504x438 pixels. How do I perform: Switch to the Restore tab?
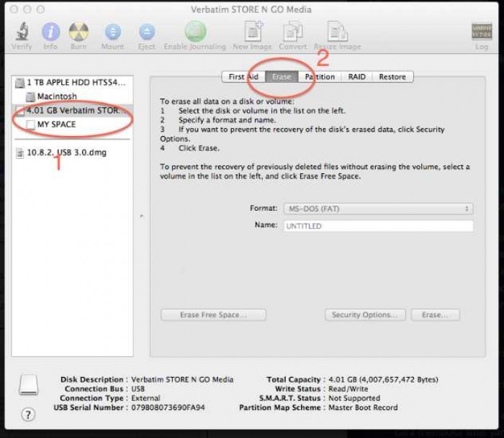(392, 77)
